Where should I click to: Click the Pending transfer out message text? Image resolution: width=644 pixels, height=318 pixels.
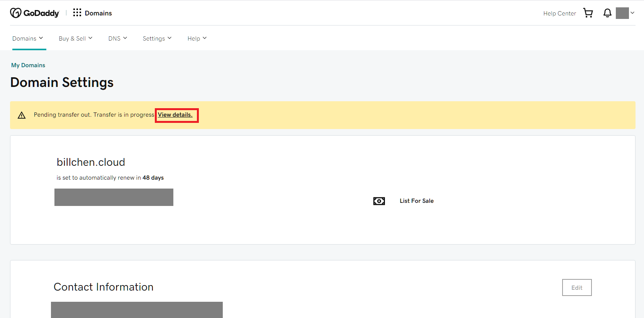pyautogui.click(x=94, y=115)
